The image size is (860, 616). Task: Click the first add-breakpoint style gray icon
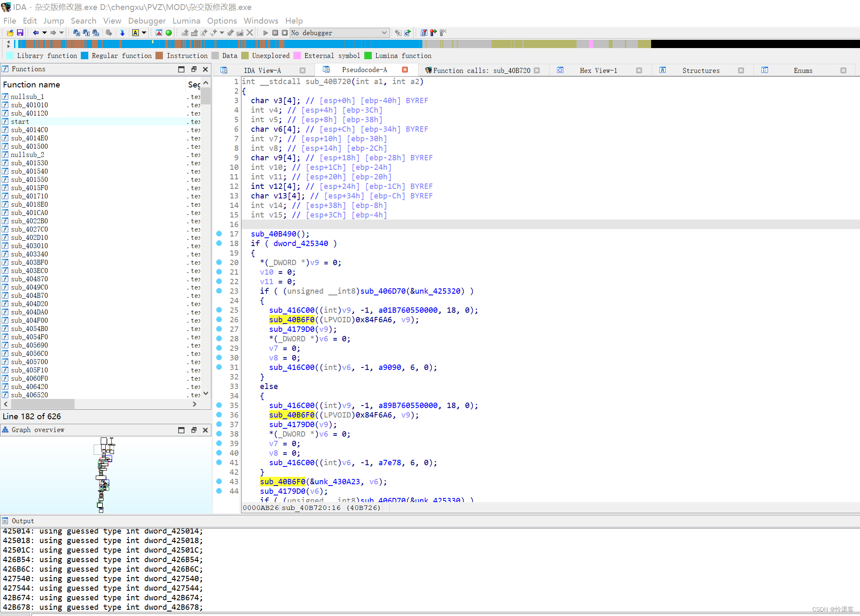[185, 33]
